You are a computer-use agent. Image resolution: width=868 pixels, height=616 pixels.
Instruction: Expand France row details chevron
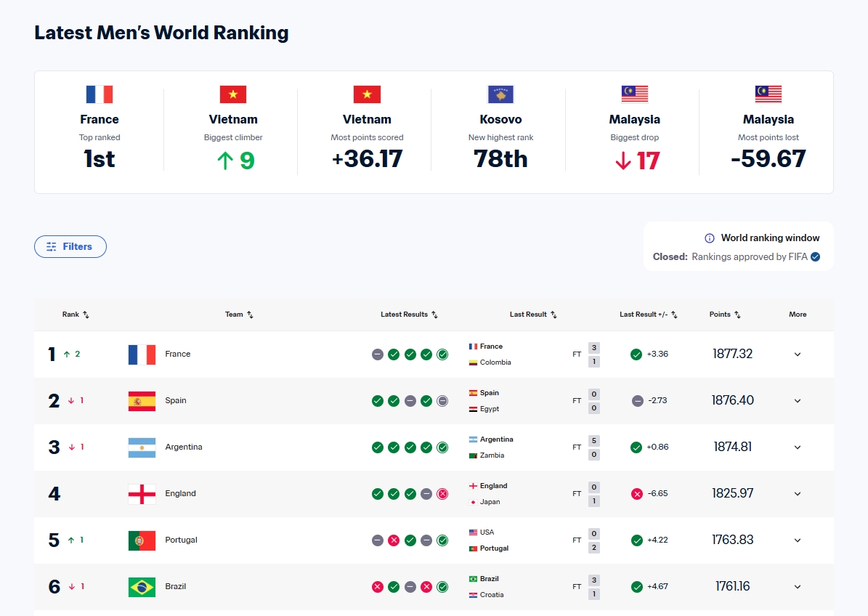[x=797, y=354]
